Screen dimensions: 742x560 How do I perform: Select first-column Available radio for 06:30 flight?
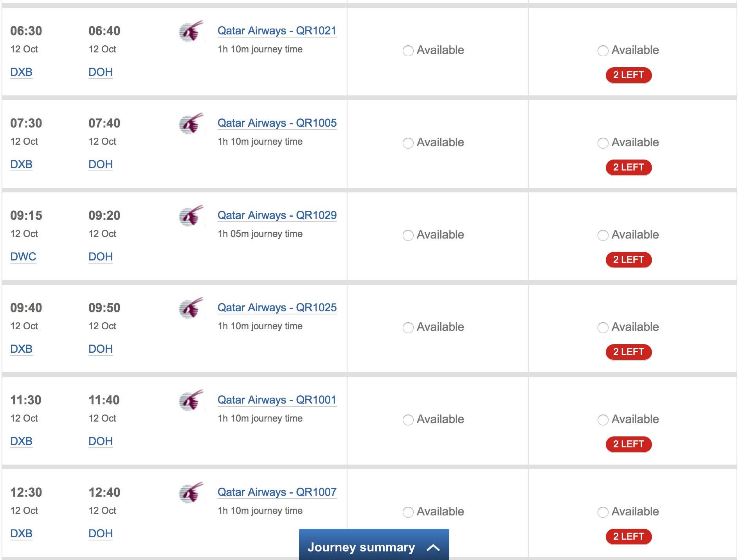408,51
